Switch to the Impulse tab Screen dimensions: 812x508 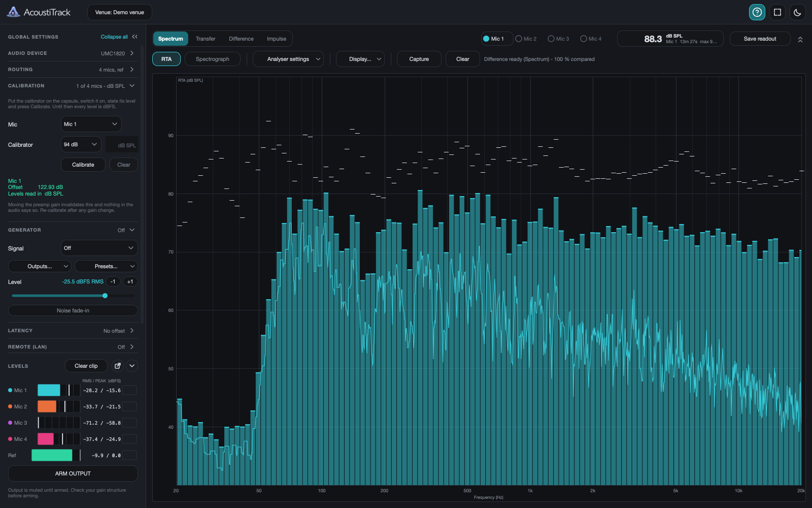pos(277,39)
